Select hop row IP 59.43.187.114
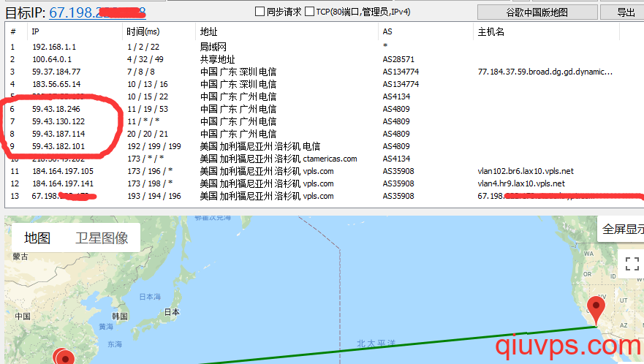644x364 pixels. pos(58,134)
